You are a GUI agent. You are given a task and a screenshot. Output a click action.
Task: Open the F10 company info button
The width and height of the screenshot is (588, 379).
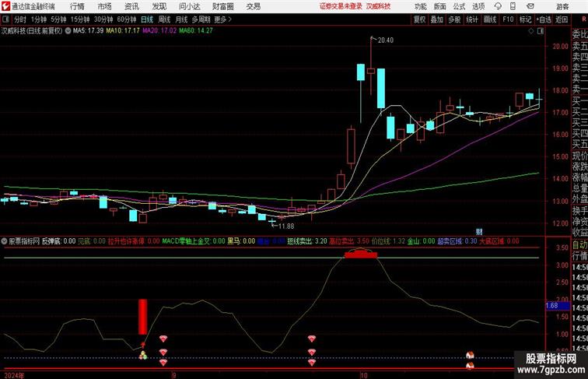tap(508, 19)
